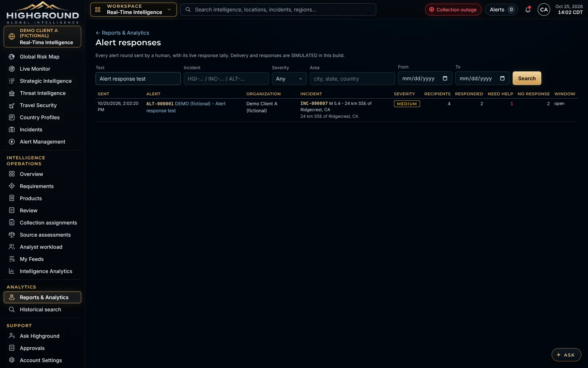Open Account Settings menu item
The height and width of the screenshot is (368, 588).
42,360
